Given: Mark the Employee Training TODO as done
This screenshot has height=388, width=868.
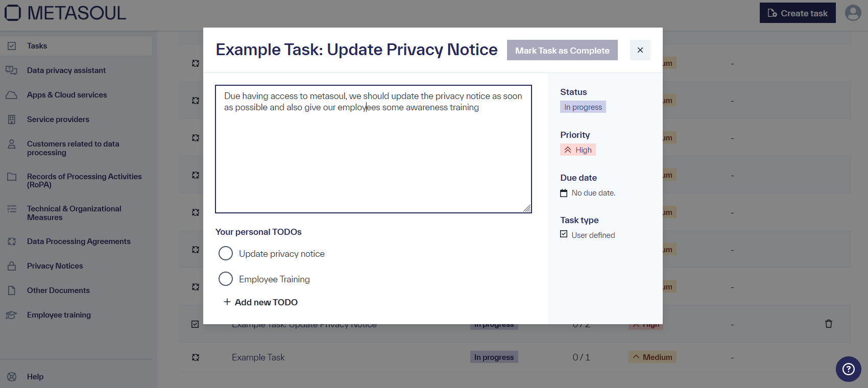Looking at the screenshot, I should [226, 279].
